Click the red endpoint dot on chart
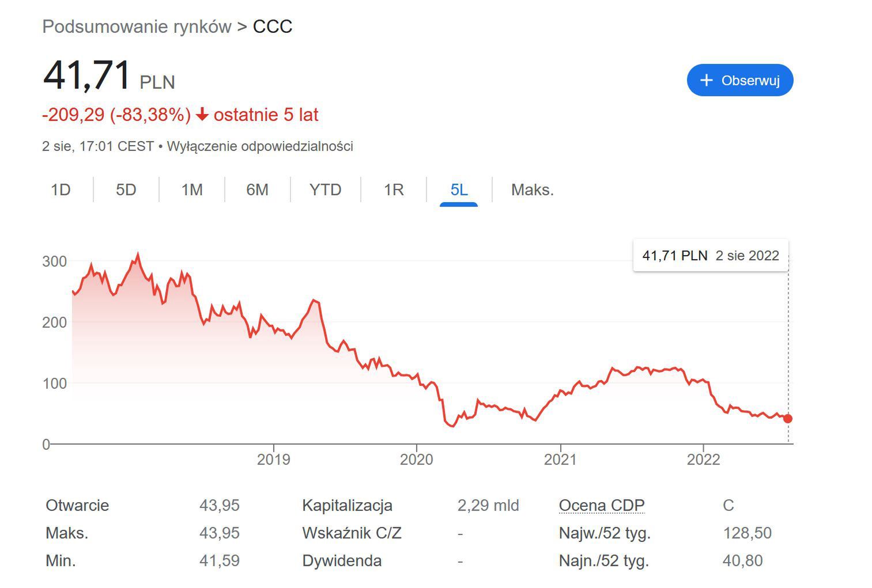 click(788, 419)
